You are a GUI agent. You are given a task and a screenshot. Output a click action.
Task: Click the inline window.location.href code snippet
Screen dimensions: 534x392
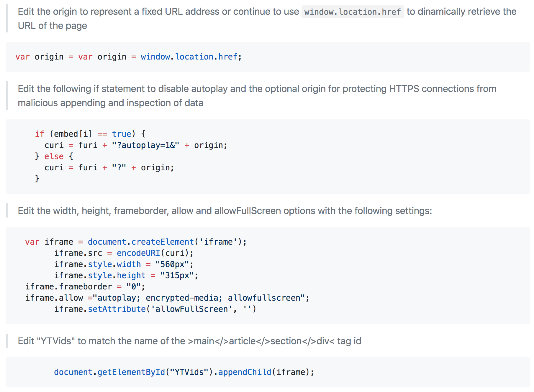pos(353,12)
